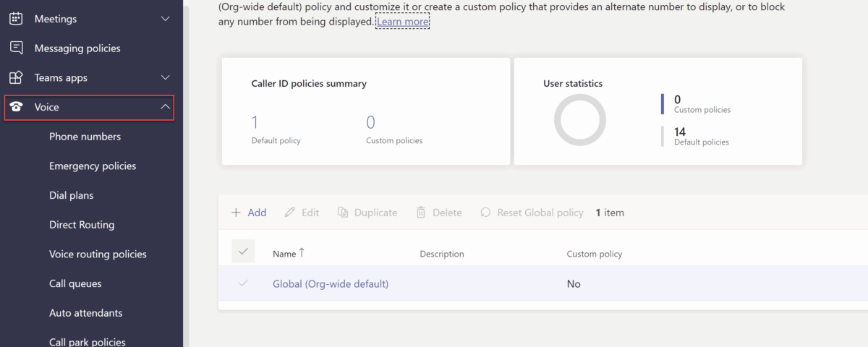Viewport: 868px width, 347px height.
Task: Click the pencil Edit icon
Action: [x=290, y=213]
